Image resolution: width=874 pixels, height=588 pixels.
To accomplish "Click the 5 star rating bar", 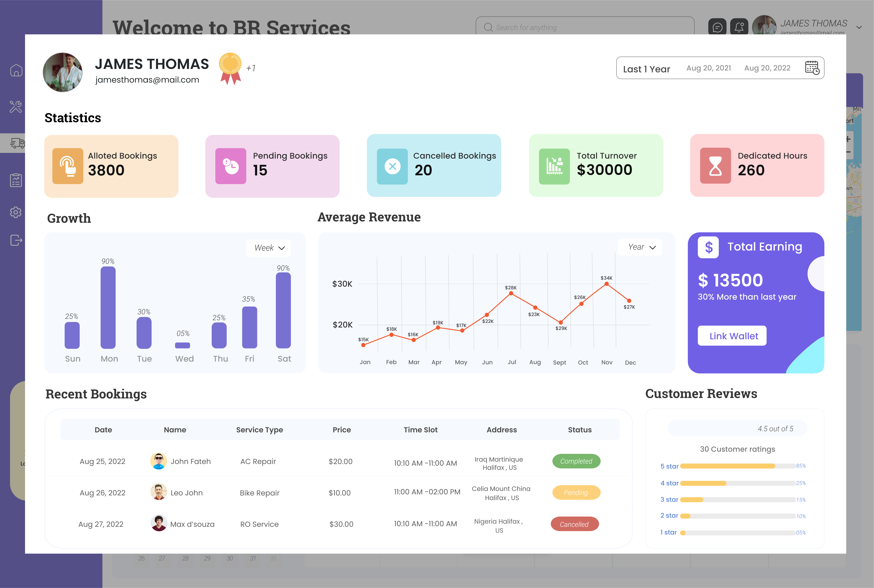I will coord(738,466).
